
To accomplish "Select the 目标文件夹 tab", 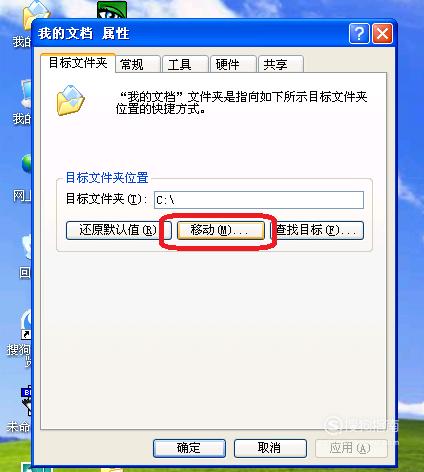I will [78, 63].
